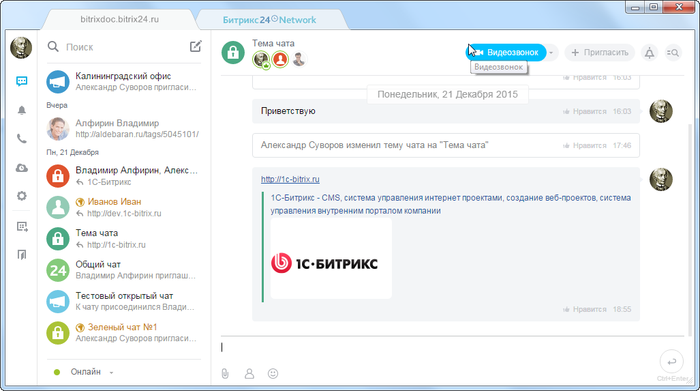Send message with the enter arrow button

[671, 362]
